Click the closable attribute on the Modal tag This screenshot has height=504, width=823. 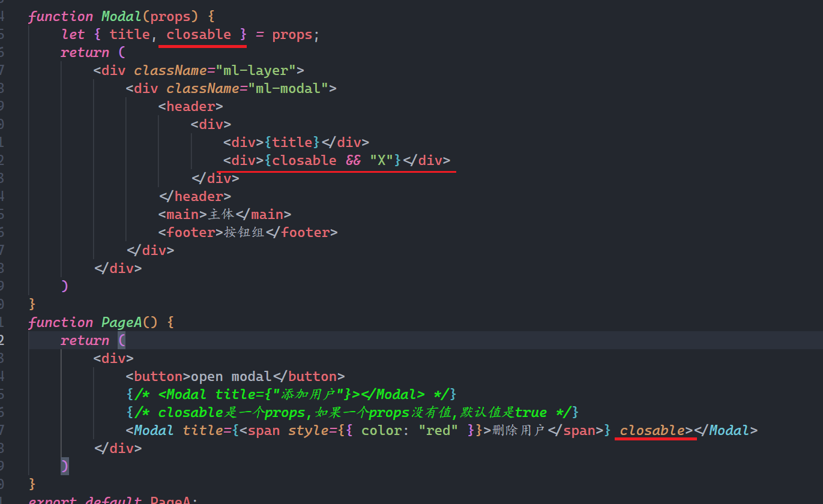coord(653,430)
